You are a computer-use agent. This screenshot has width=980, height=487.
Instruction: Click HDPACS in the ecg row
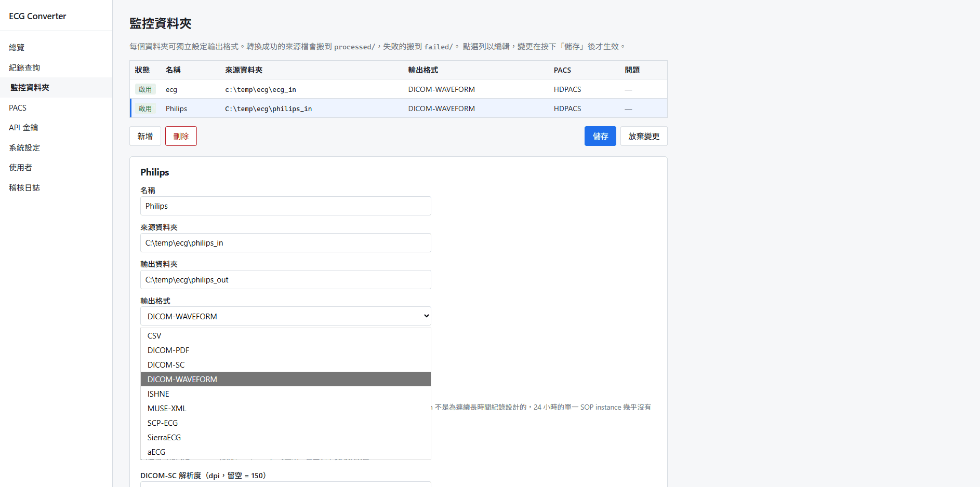[x=567, y=89]
